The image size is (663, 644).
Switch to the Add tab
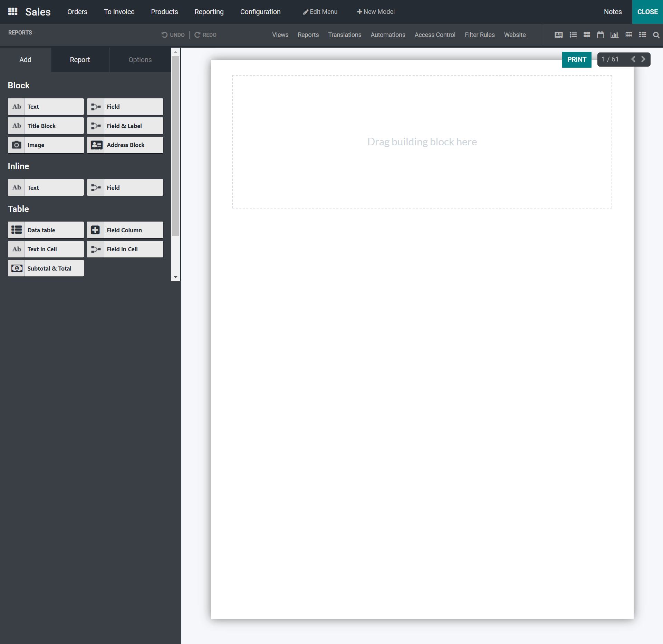(x=25, y=59)
